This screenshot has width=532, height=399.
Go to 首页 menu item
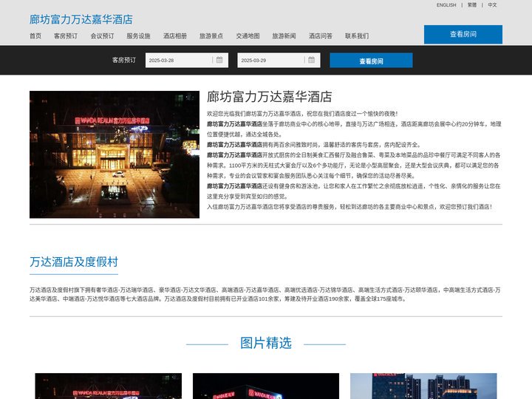pyautogui.click(x=35, y=36)
